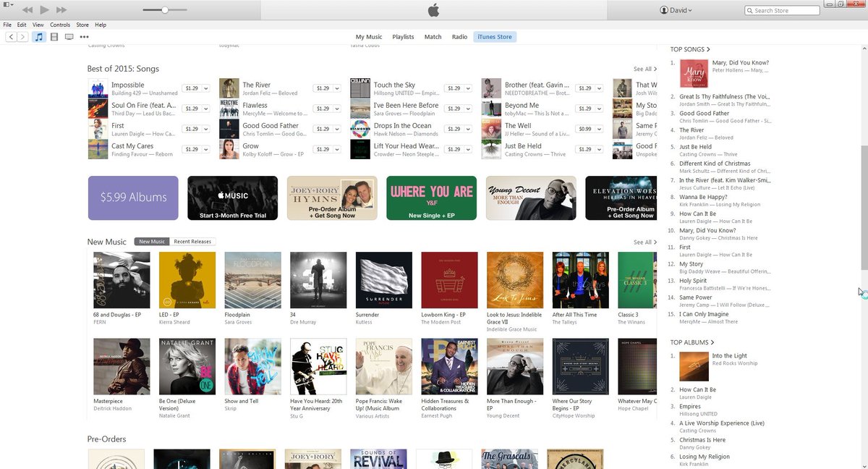The height and width of the screenshot is (469, 868).
Task: Skip to next track
Action: point(61,10)
